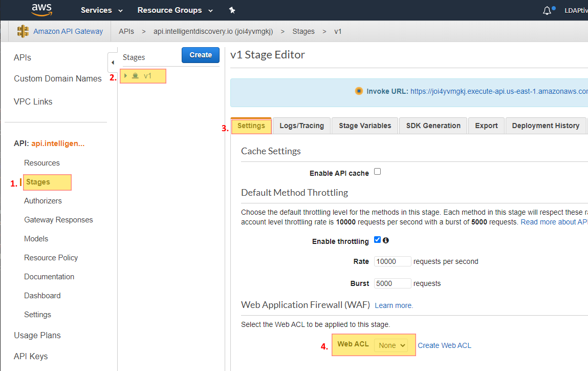Open the Stage Variables tab
The height and width of the screenshot is (371, 588).
pyautogui.click(x=365, y=126)
